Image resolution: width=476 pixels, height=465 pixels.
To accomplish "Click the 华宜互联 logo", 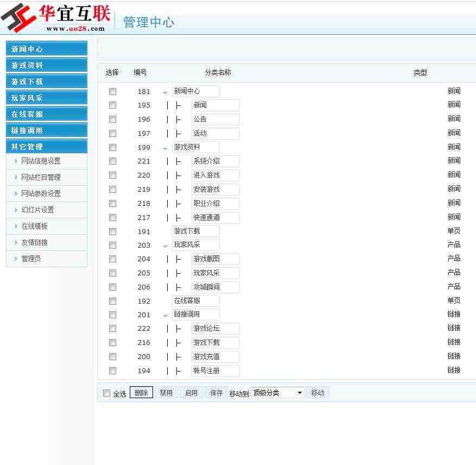I will pos(56,17).
